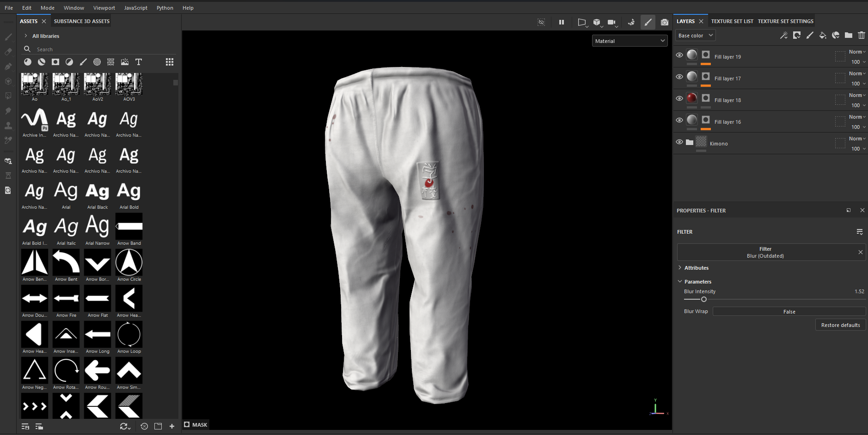The image size is (868, 435).
Task: Expand the Attributes section
Action: coord(696,268)
